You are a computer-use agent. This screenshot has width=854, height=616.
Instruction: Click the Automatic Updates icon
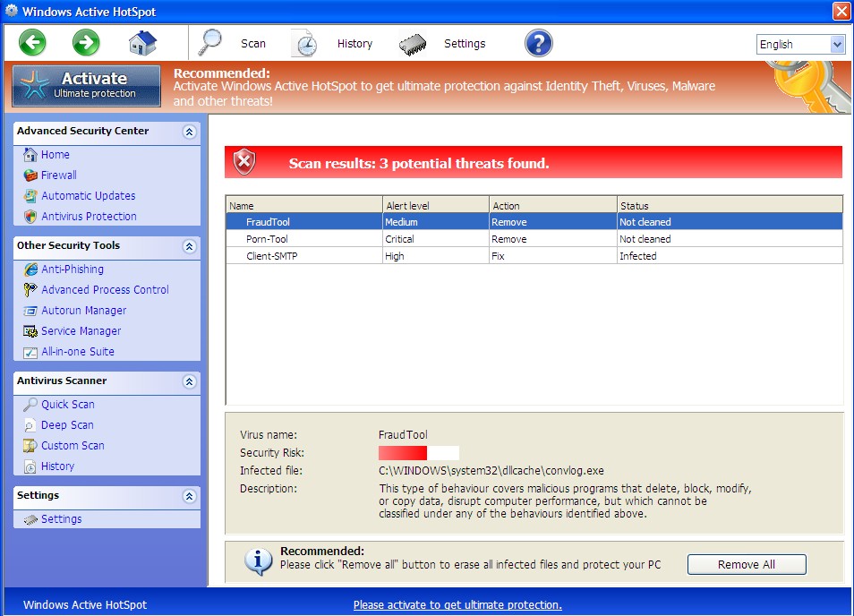coord(30,195)
